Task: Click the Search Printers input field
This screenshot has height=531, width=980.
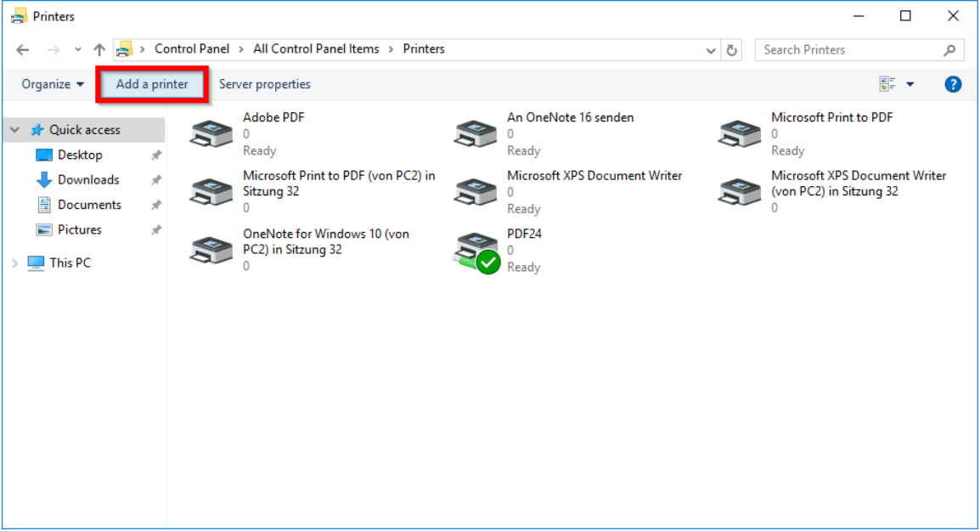Action: click(849, 50)
